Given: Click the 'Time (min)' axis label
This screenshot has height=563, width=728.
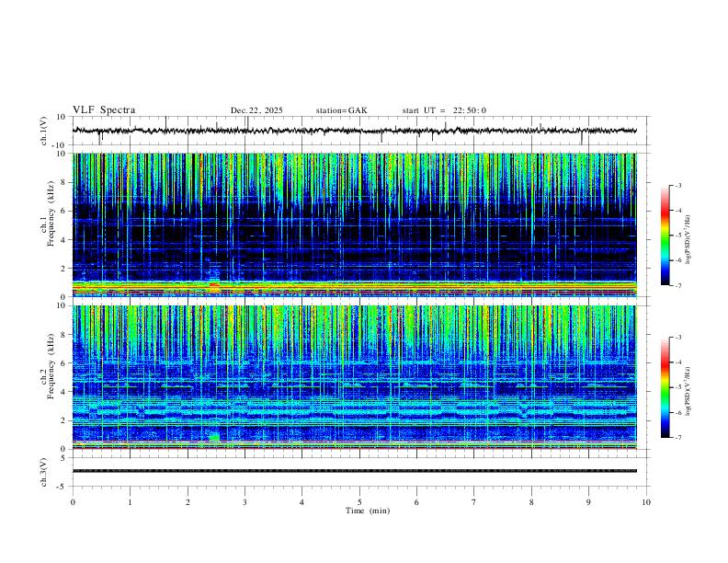Looking at the screenshot, I should 368,511.
